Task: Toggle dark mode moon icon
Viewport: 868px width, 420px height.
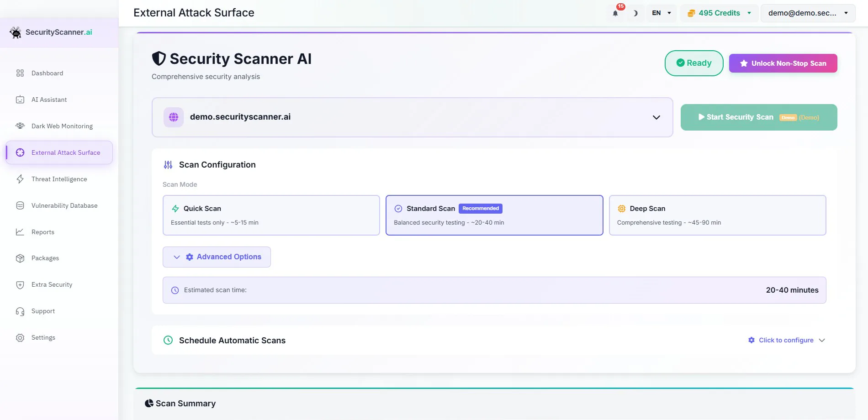Action: click(x=635, y=13)
